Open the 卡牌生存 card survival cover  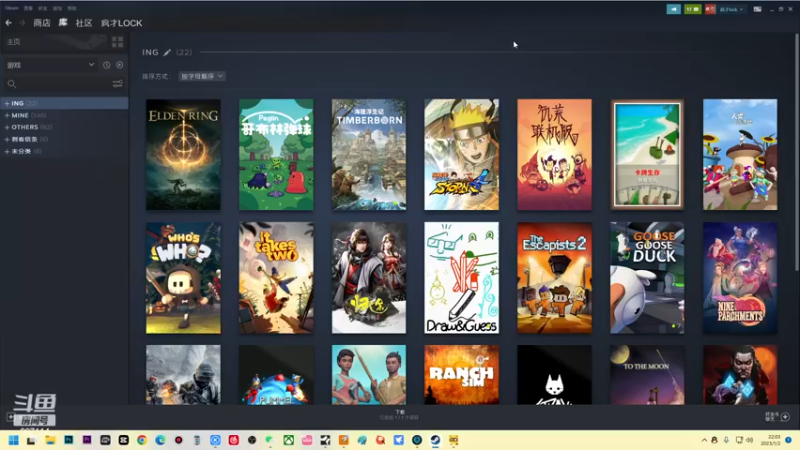click(x=647, y=155)
